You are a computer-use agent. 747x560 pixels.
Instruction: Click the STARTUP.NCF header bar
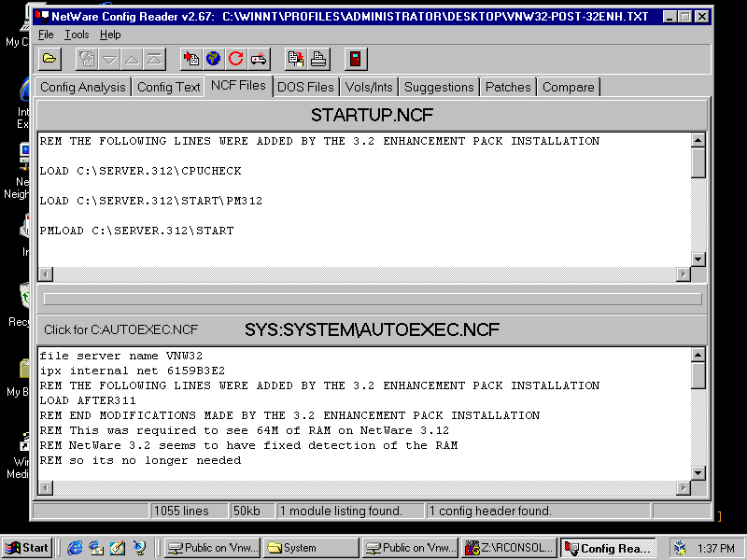coord(372,115)
